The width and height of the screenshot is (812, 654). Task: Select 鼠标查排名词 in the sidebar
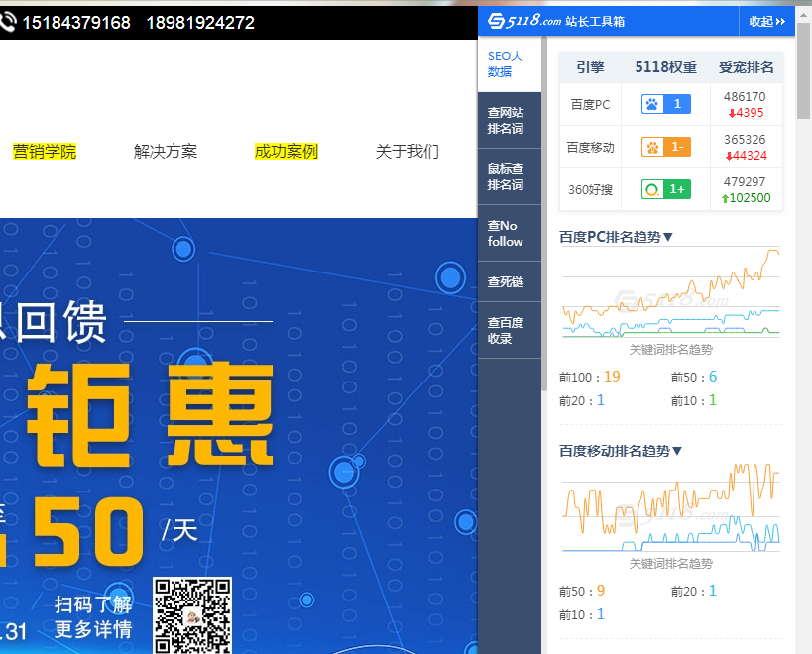(504, 176)
